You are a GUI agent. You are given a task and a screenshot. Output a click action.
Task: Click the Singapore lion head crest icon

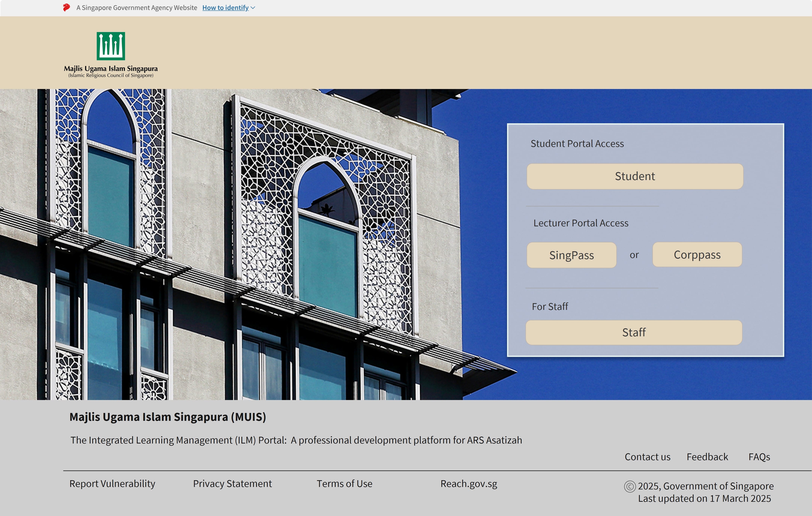66,7
